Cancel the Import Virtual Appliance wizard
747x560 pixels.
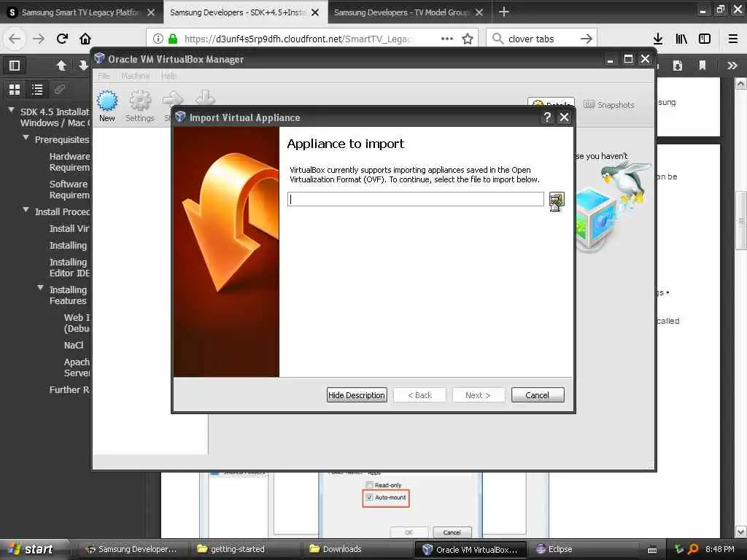point(538,394)
